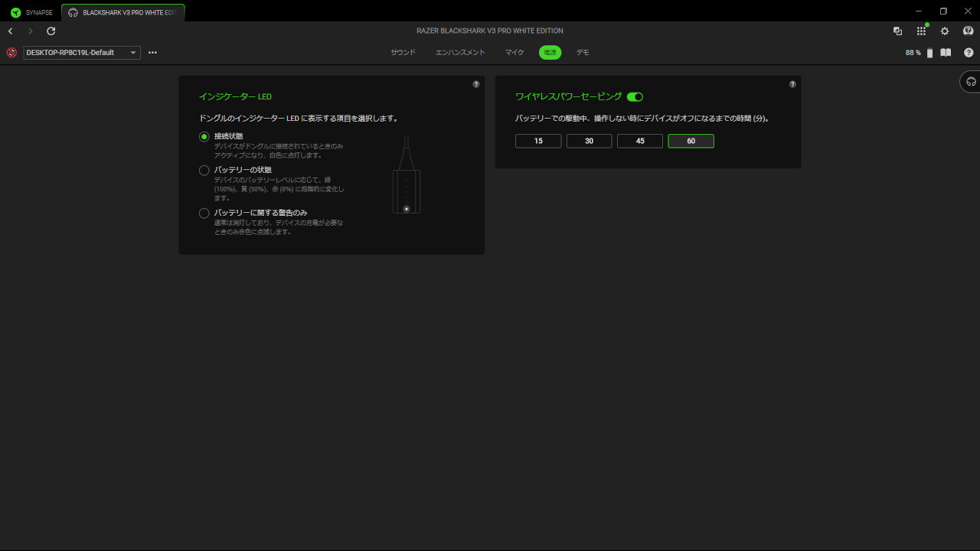This screenshot has width=980, height=551.
Task: Switch to the マイク tab
Action: coord(514,53)
